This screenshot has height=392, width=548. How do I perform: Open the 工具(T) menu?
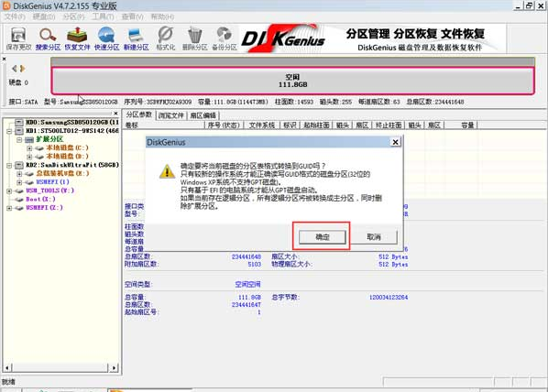103,16
